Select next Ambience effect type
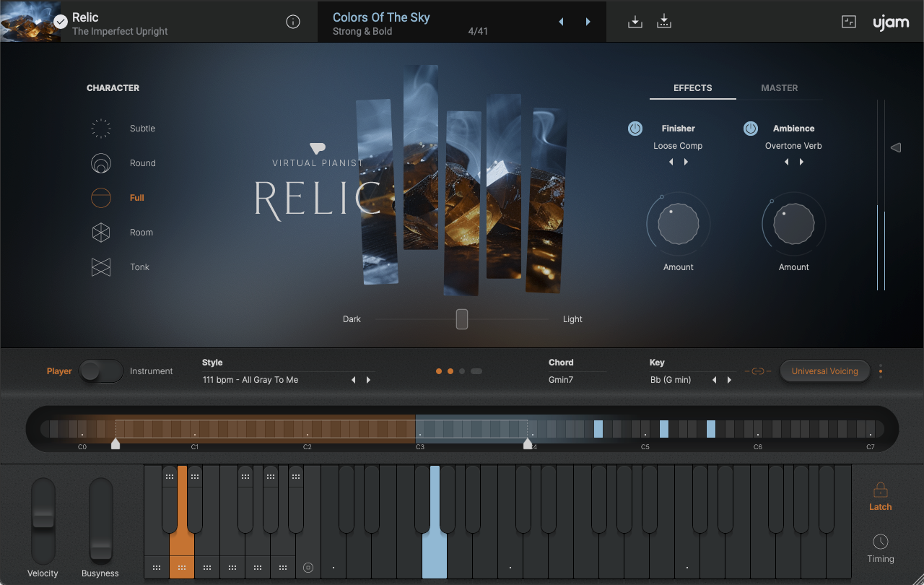Image resolution: width=924 pixels, height=585 pixels. coord(801,162)
